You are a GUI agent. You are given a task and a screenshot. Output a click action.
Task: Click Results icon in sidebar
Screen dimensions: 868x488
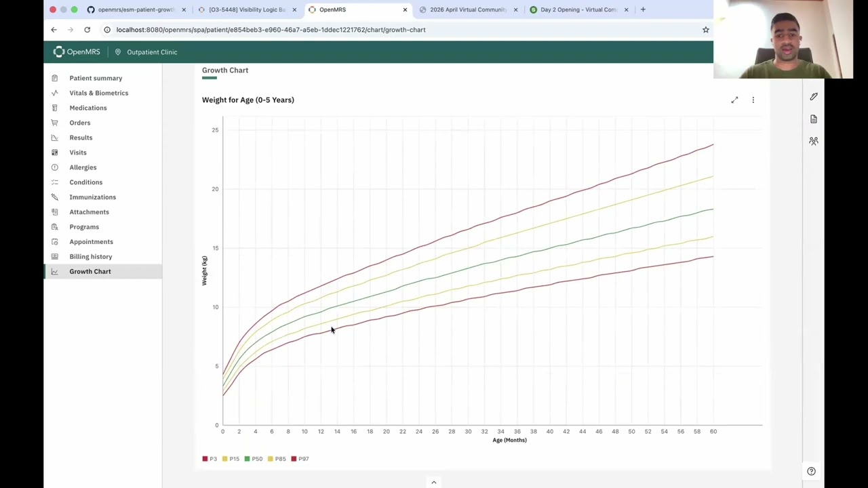(x=55, y=138)
